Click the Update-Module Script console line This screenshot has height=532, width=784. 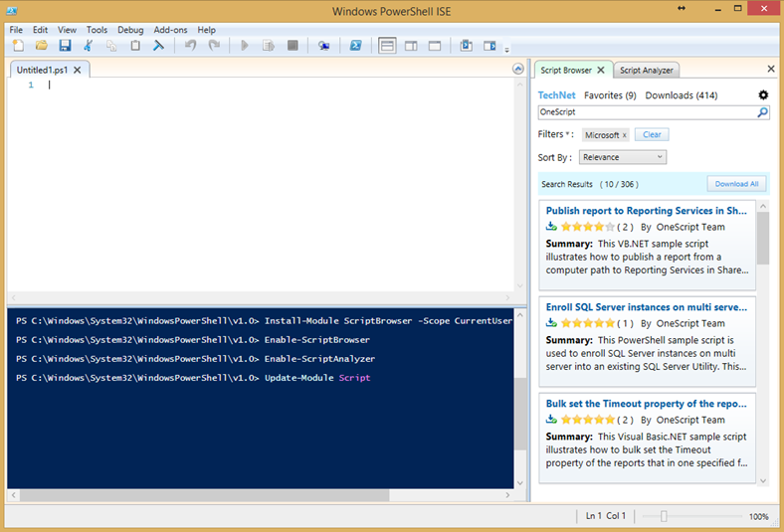click(x=193, y=378)
